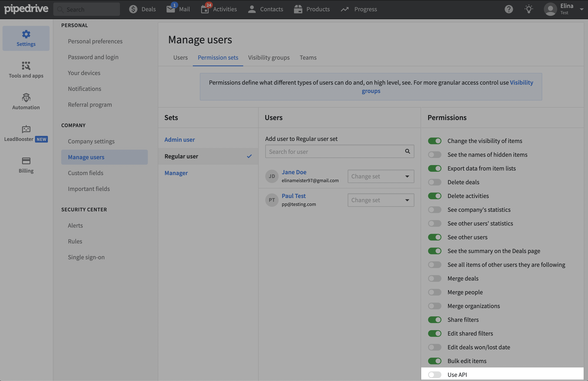Open LeadBooster from the sidebar

click(26, 134)
